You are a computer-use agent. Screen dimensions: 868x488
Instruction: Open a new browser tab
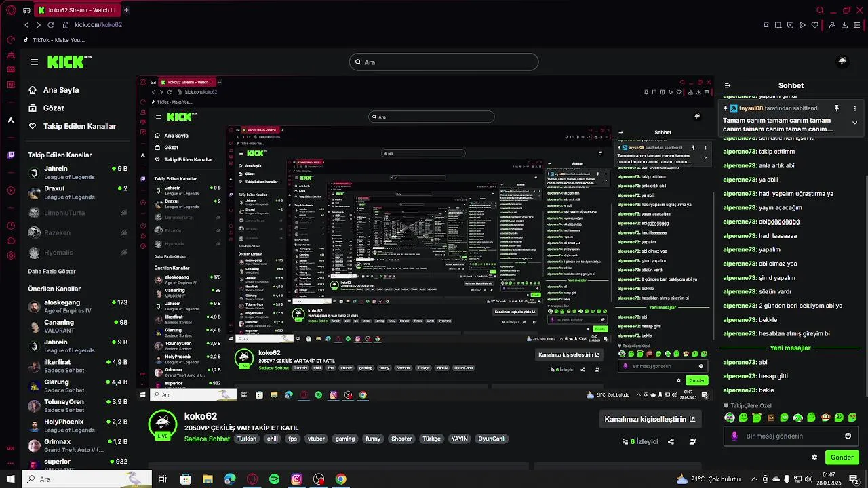coord(126,10)
